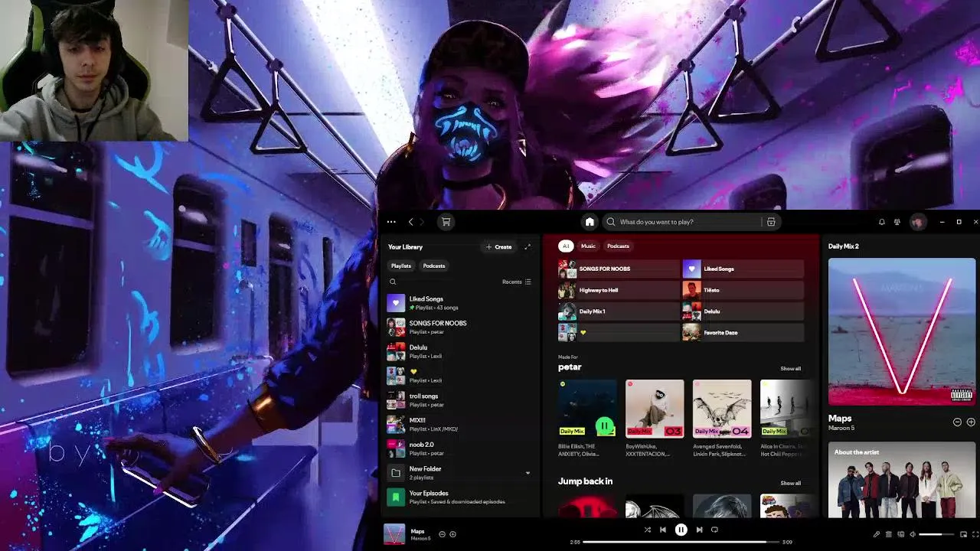Filter library by Podcasts
The width and height of the screenshot is (980, 551).
tap(434, 266)
